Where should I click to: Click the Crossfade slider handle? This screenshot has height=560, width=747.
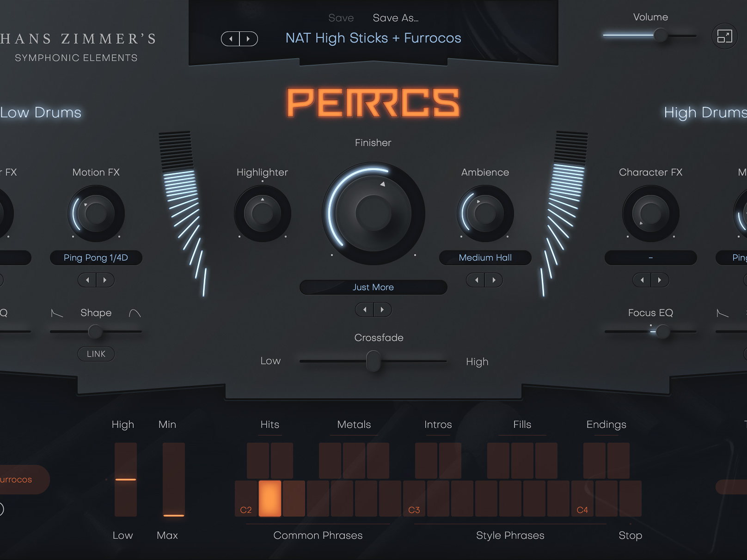pyautogui.click(x=373, y=361)
